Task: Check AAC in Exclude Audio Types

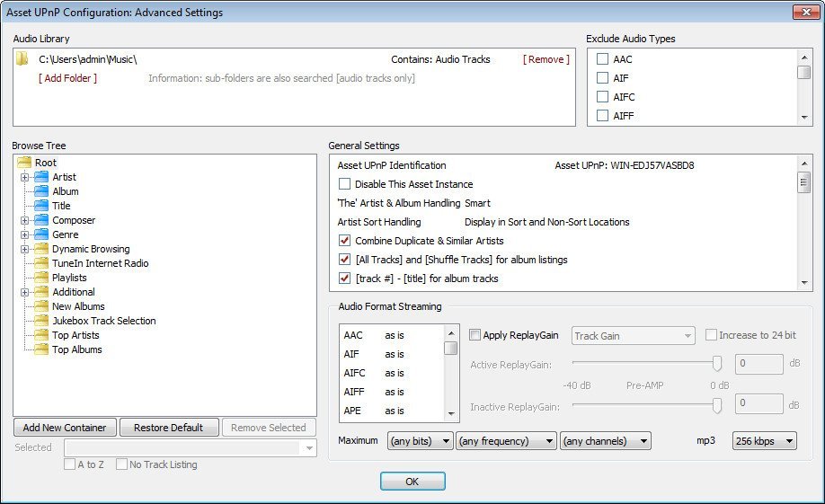Action: (x=602, y=59)
